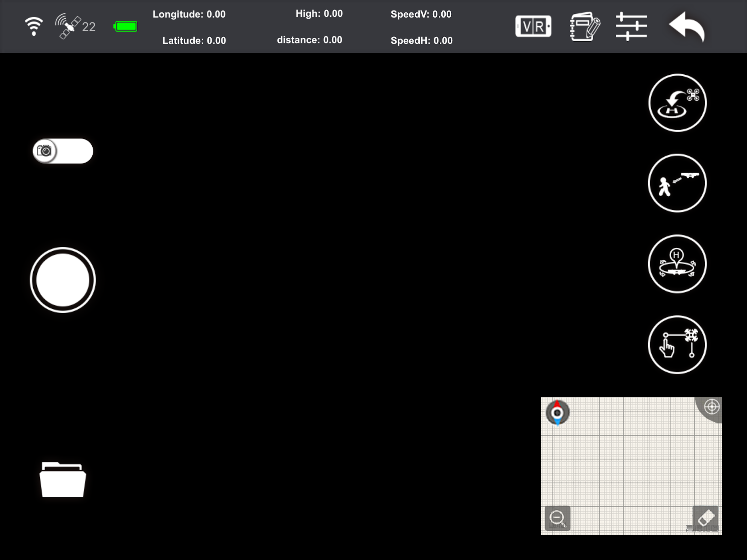The height and width of the screenshot is (560, 747).
Task: Enable follow-me mode icon
Action: pyautogui.click(x=677, y=183)
